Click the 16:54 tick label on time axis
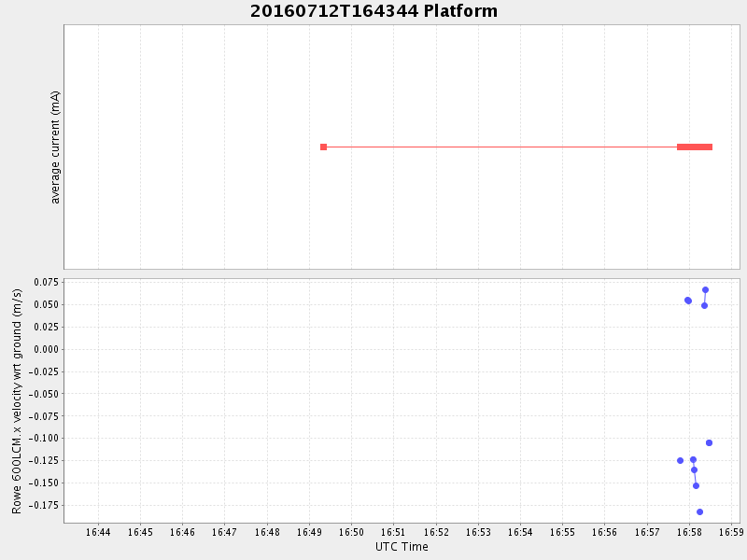The height and width of the screenshot is (560, 747). coord(520,532)
